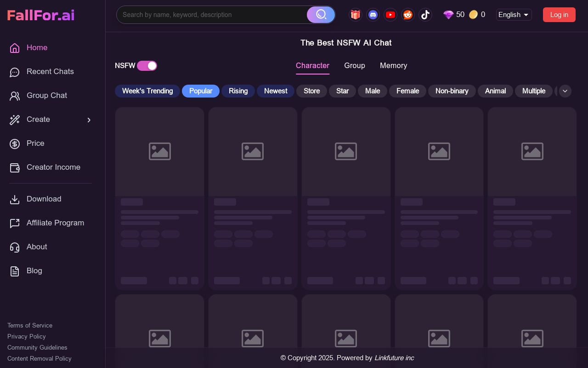Click the gradient search magnifier button
The width and height of the screenshot is (588, 368).
(x=321, y=15)
